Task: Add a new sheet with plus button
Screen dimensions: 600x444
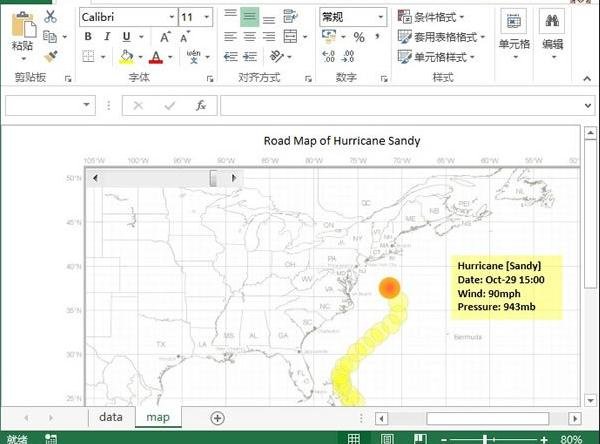Action: (218, 418)
